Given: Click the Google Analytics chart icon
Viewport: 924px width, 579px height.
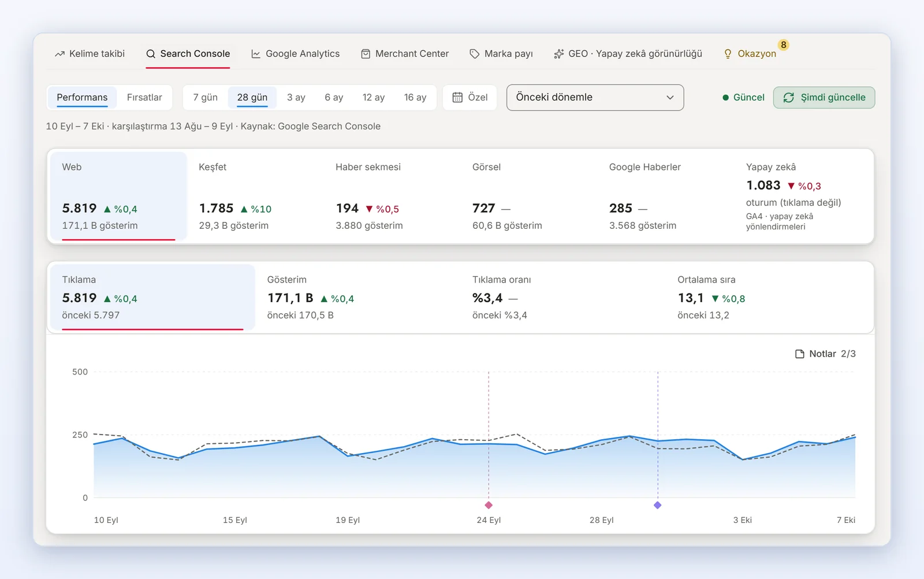Looking at the screenshot, I should pyautogui.click(x=256, y=54).
